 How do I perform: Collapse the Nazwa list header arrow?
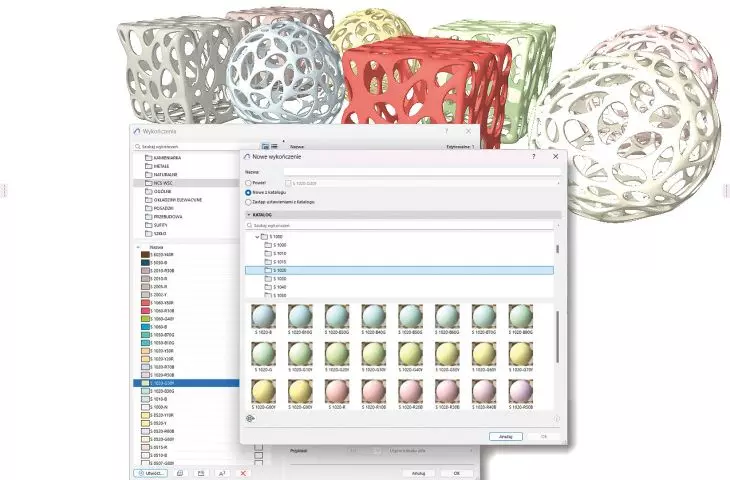coord(138,247)
